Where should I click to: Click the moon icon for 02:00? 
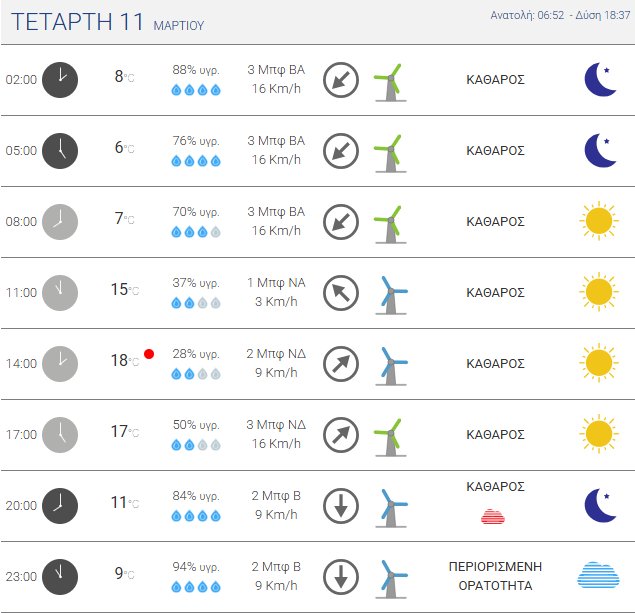point(600,79)
